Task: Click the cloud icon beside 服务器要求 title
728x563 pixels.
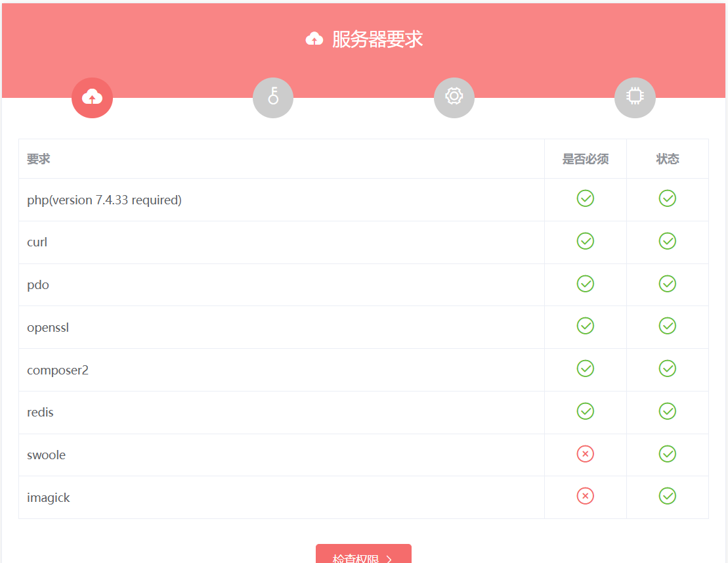Action: click(x=314, y=39)
